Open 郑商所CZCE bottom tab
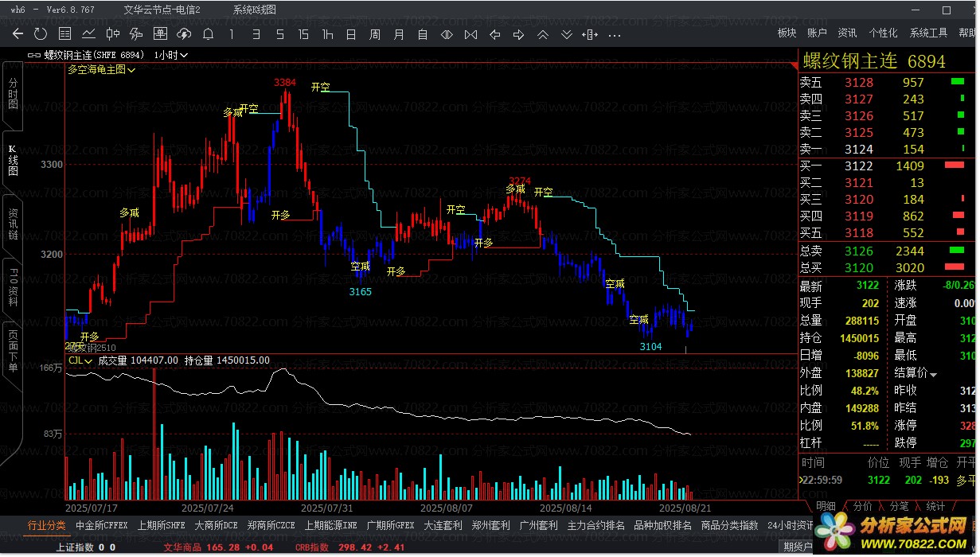Viewport: 980px width, 557px height. [271, 525]
